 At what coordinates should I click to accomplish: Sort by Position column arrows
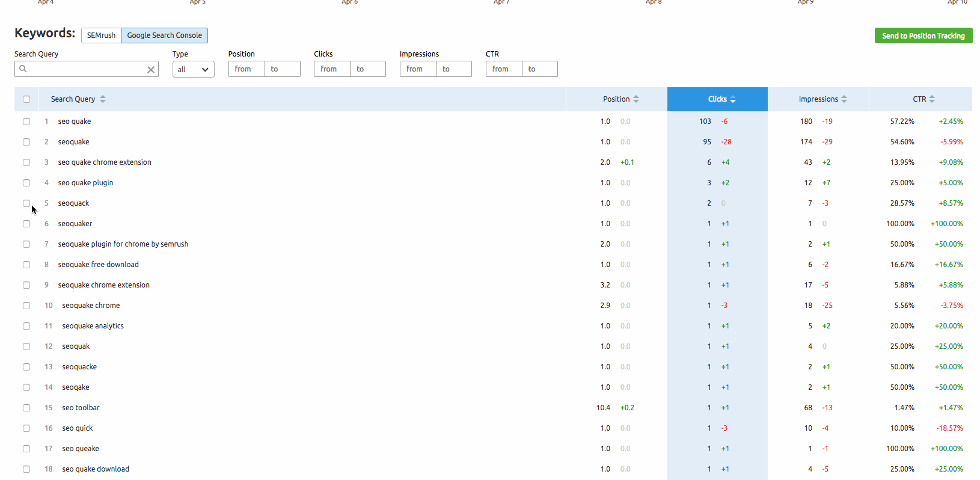[636, 99]
